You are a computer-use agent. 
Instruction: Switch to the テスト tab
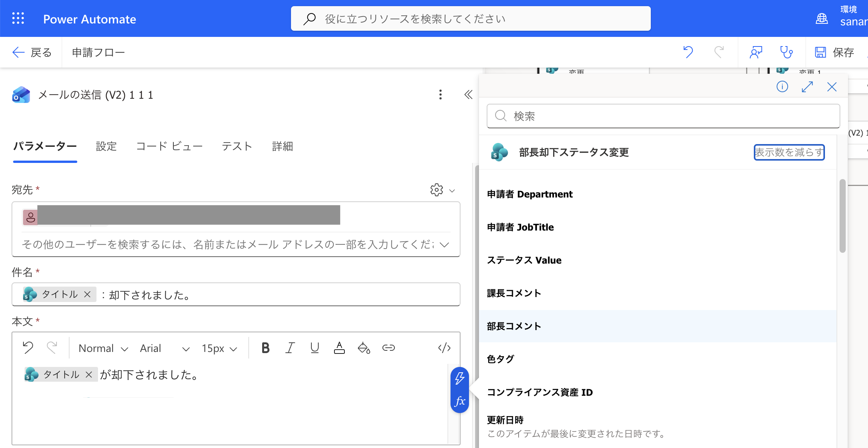237,146
